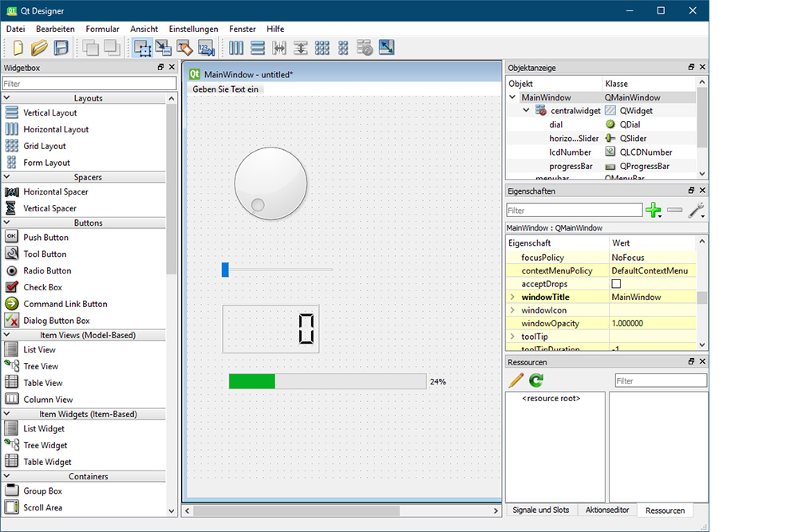Collapse MainWindow node in object tree
Image resolution: width=798 pixels, height=532 pixels.
pyautogui.click(x=512, y=97)
